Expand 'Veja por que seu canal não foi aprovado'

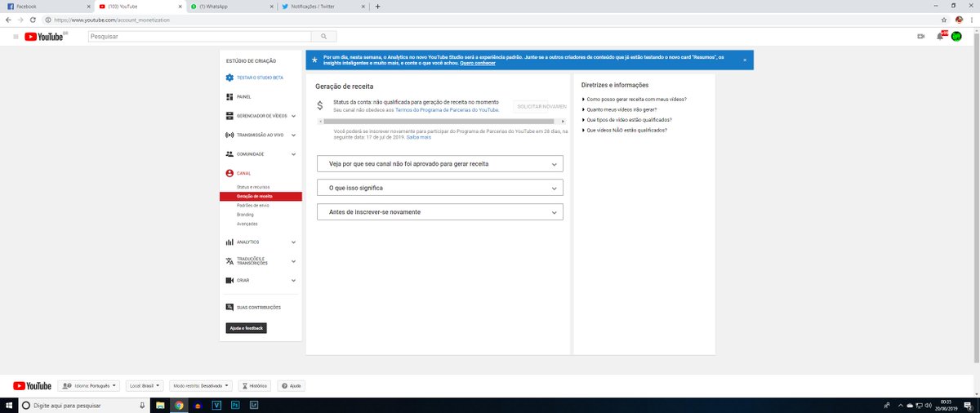tap(440, 164)
